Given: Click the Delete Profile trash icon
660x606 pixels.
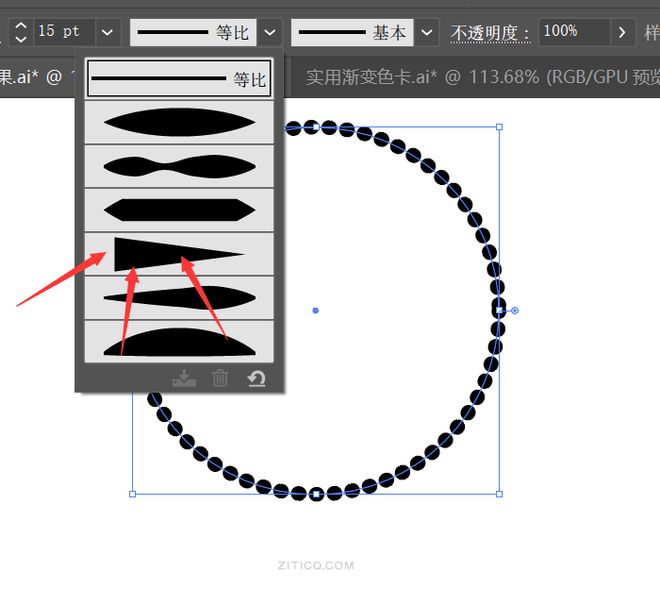Looking at the screenshot, I should pos(220,378).
